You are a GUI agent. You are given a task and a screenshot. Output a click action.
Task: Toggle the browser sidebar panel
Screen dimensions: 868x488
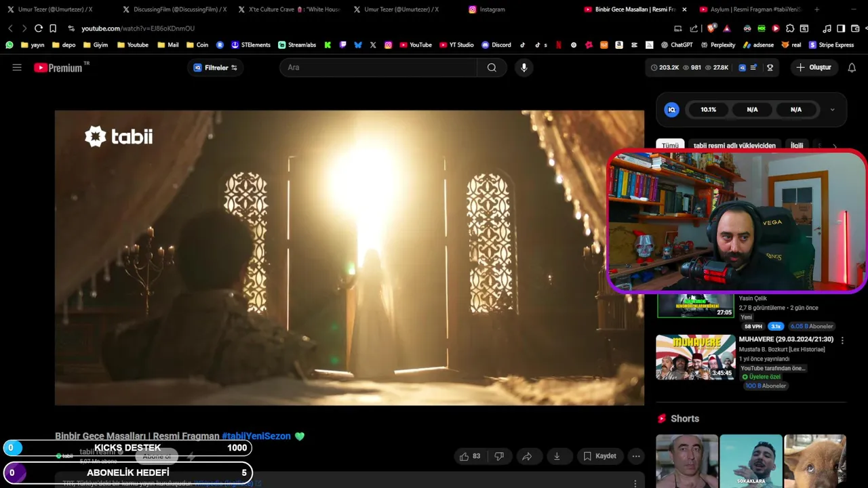click(841, 28)
